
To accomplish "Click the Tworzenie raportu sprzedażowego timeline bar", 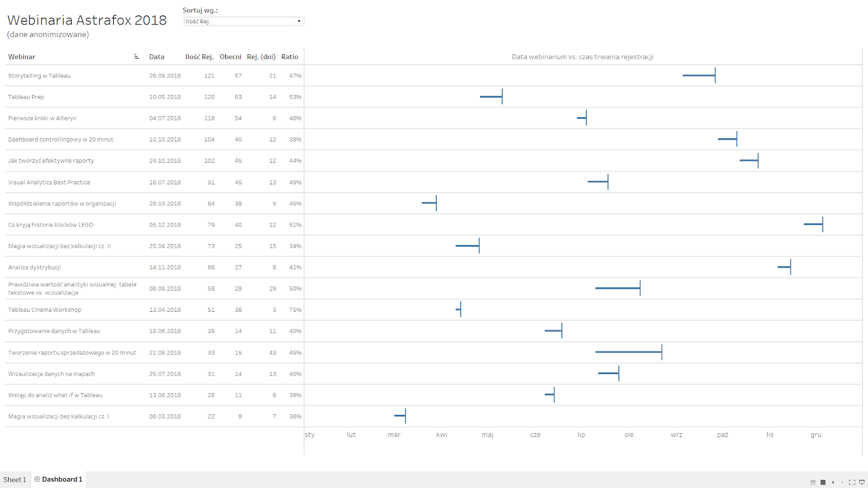I will (x=628, y=352).
